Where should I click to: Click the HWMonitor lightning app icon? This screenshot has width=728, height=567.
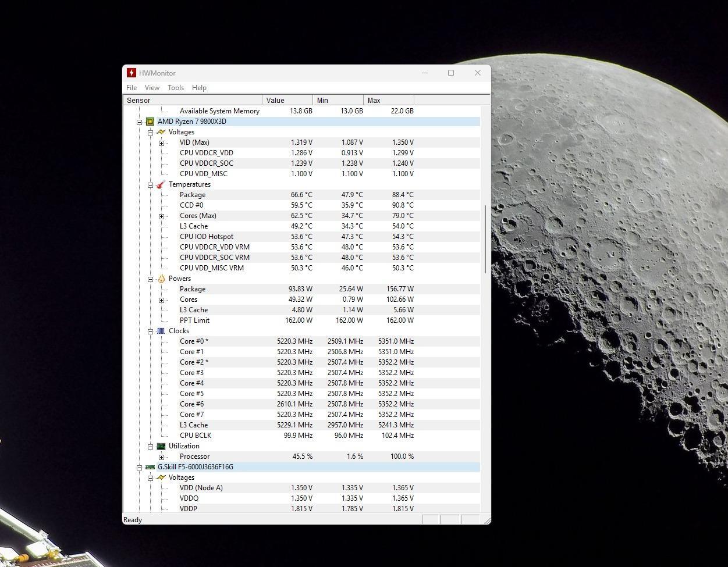point(132,73)
